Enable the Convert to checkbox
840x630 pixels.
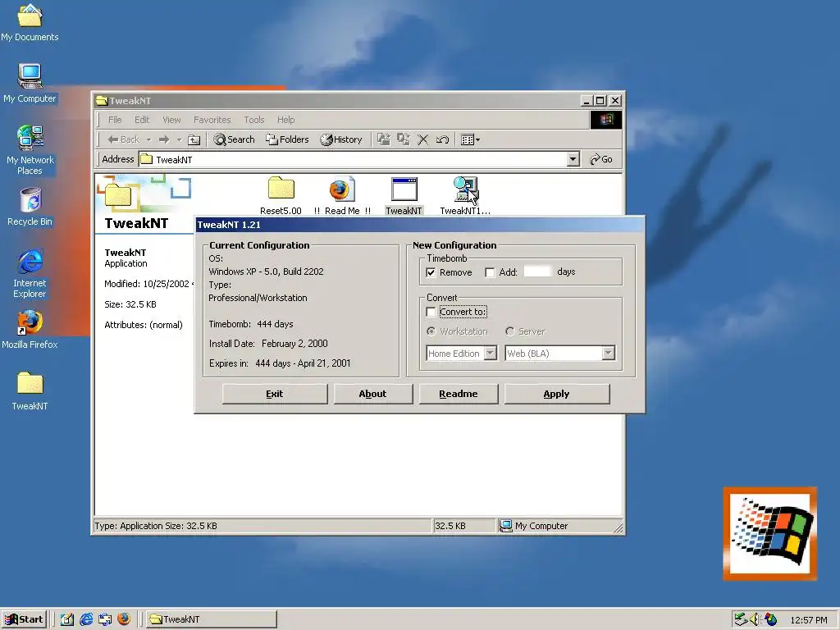click(431, 312)
